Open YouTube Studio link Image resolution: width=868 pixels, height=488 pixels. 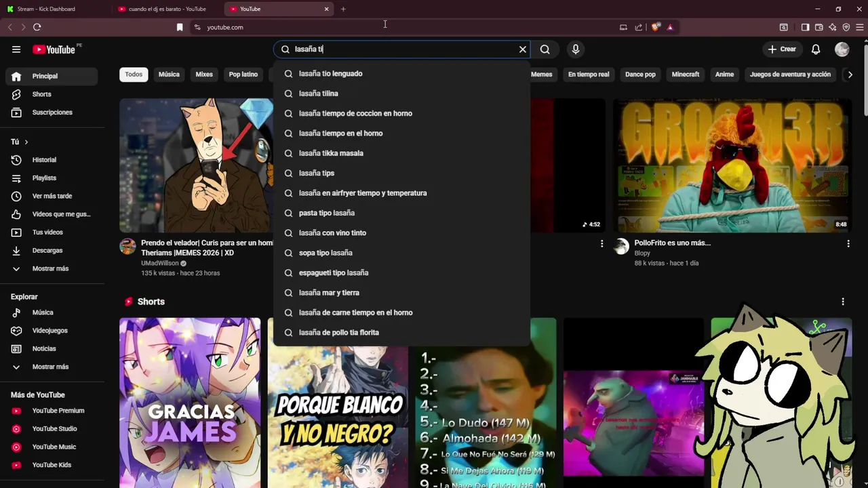[52, 429]
